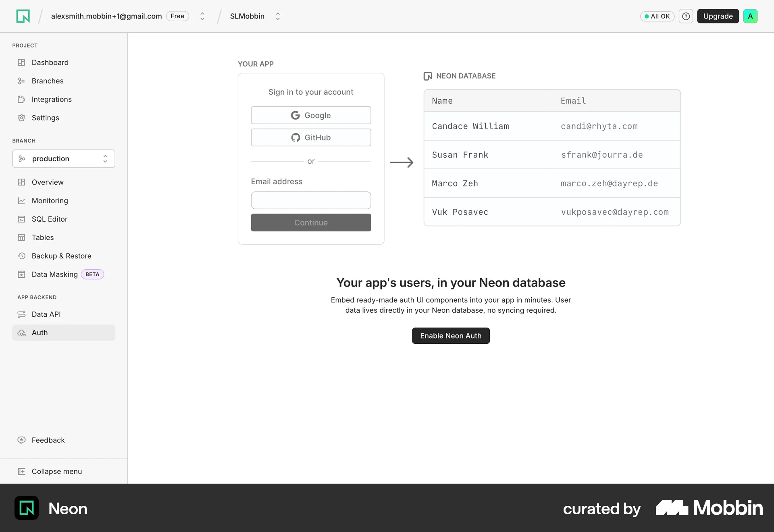The width and height of the screenshot is (774, 532).
Task: Click the SQL Editor icon
Action: (x=21, y=219)
